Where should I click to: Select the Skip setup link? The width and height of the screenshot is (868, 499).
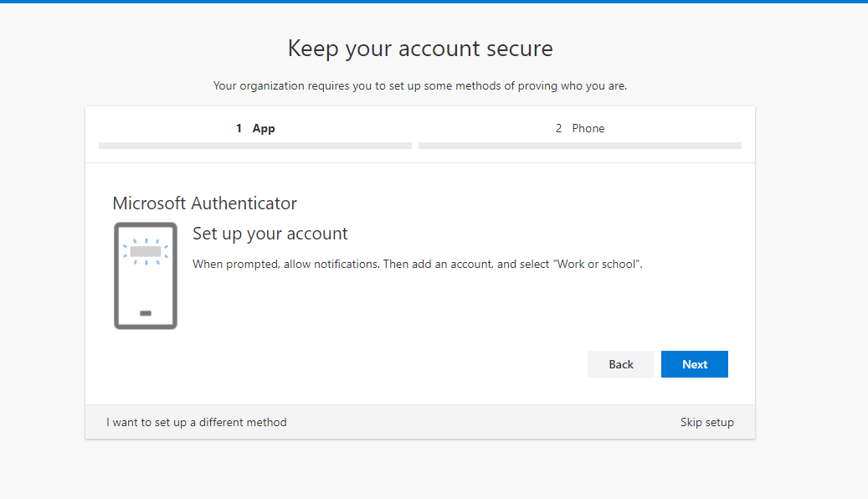tap(707, 422)
